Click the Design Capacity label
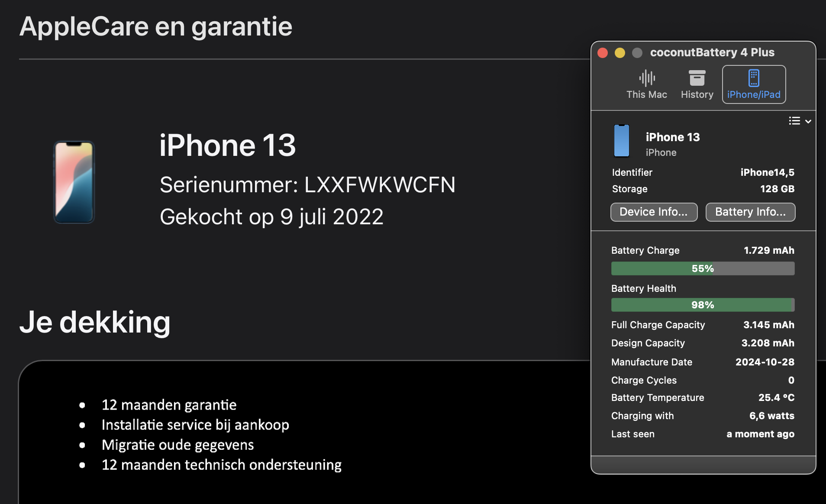This screenshot has width=826, height=504. pyautogui.click(x=648, y=343)
